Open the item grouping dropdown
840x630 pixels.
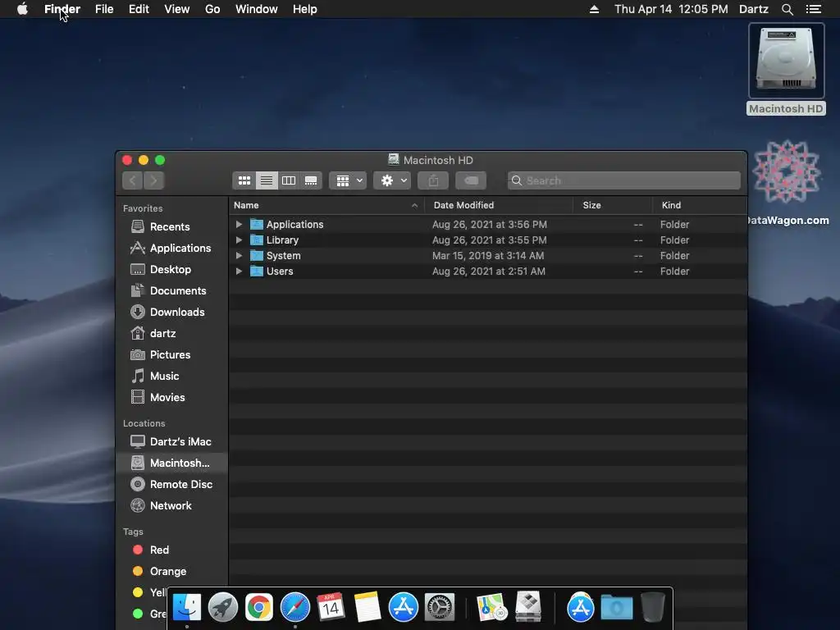pyautogui.click(x=348, y=180)
